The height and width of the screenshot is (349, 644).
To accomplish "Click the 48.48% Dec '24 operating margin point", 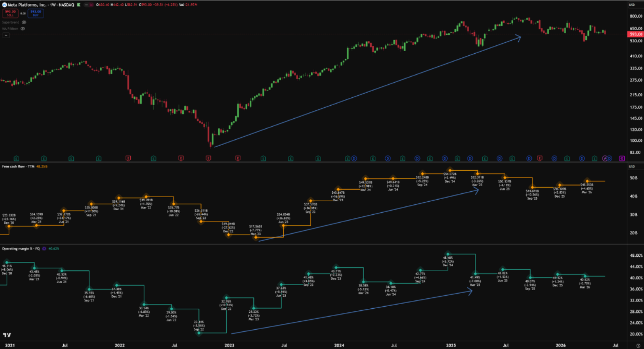I will pos(448,254).
